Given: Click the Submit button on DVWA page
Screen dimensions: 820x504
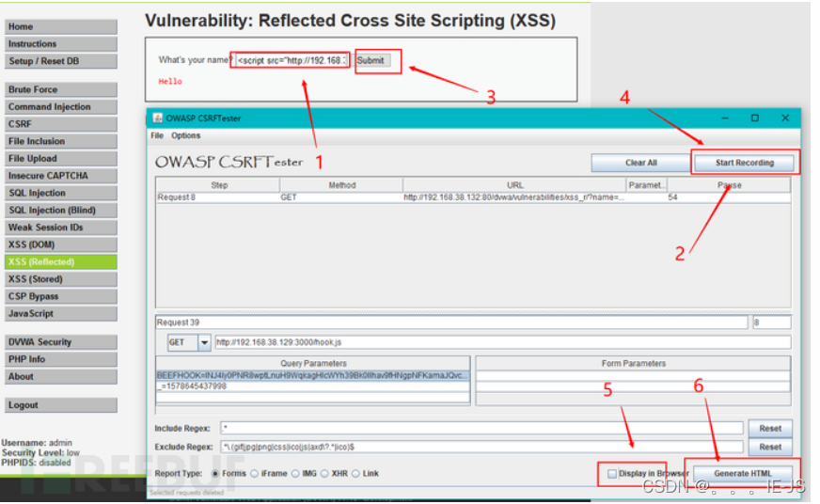Looking at the screenshot, I should (x=372, y=60).
